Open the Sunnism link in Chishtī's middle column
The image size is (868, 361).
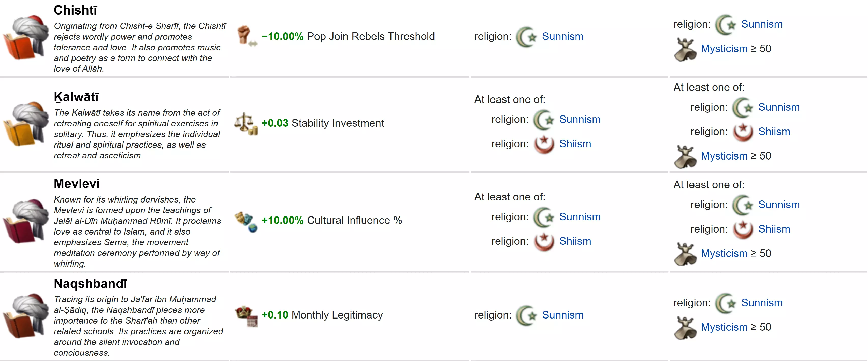click(x=562, y=36)
